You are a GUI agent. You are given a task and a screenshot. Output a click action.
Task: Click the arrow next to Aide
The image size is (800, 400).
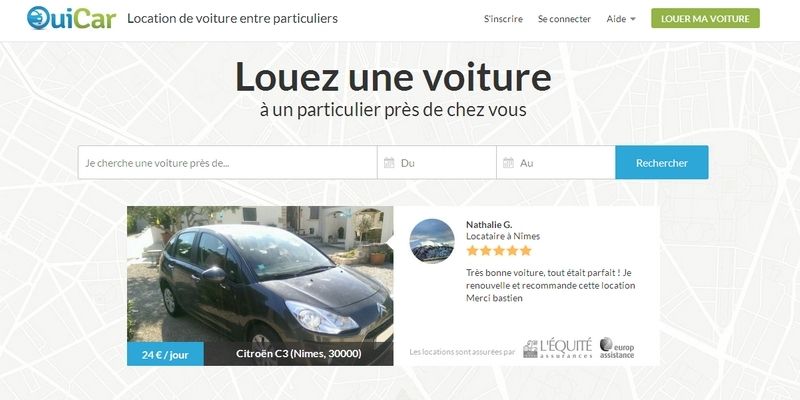tap(633, 19)
